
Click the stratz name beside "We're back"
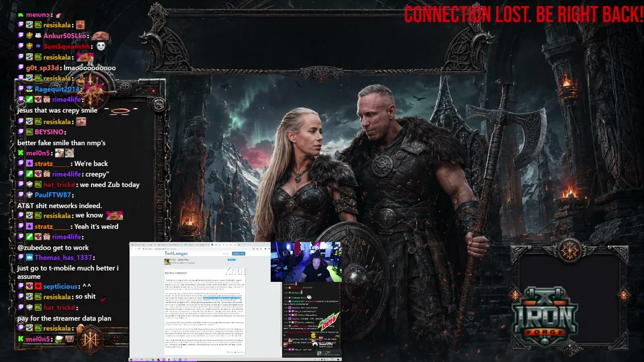click(51, 163)
